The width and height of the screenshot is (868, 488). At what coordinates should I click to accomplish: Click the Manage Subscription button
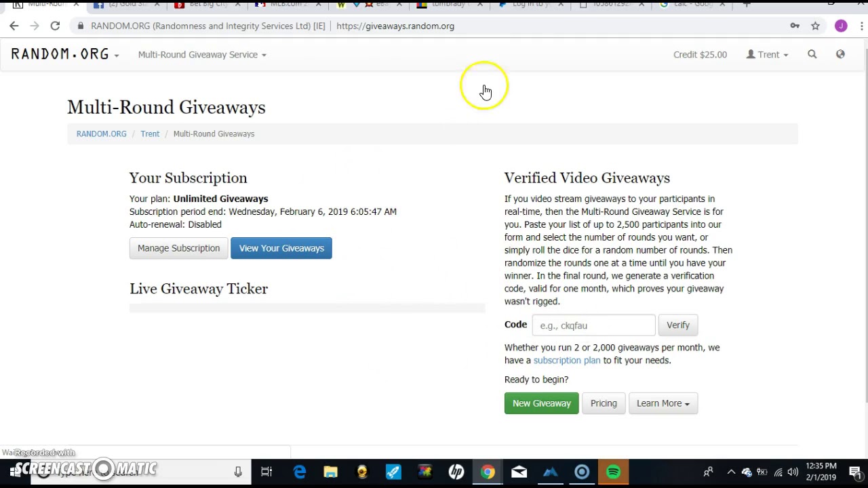pyautogui.click(x=179, y=248)
